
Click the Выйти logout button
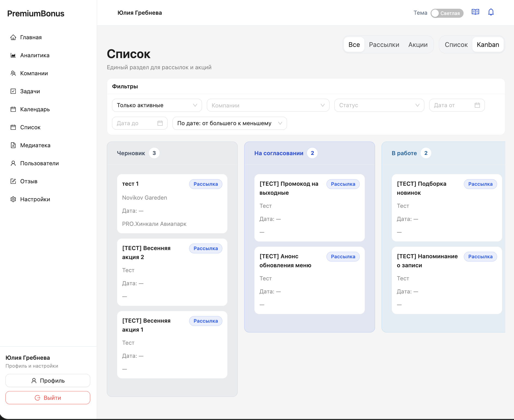(x=48, y=398)
